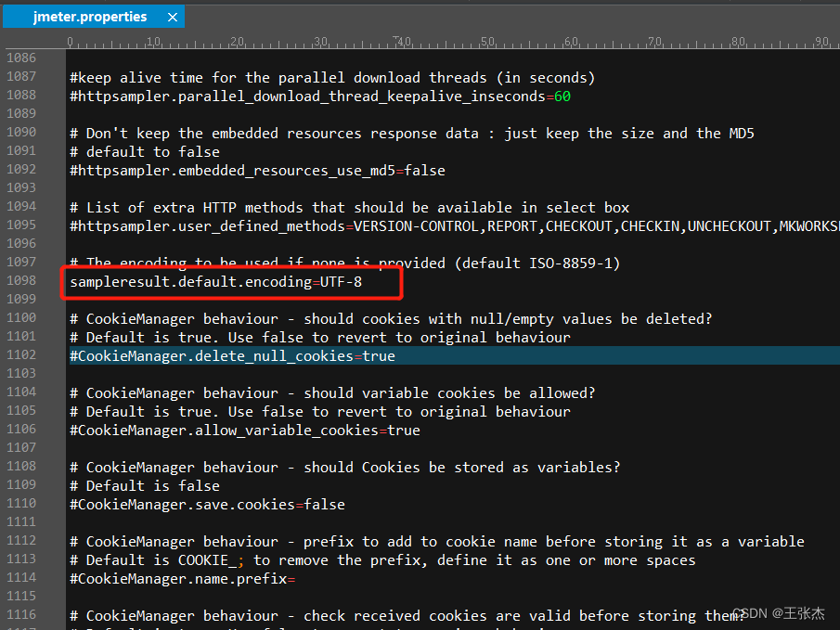This screenshot has height=630, width=840.
Task: Click line number 1102 in the gutter
Action: point(21,355)
